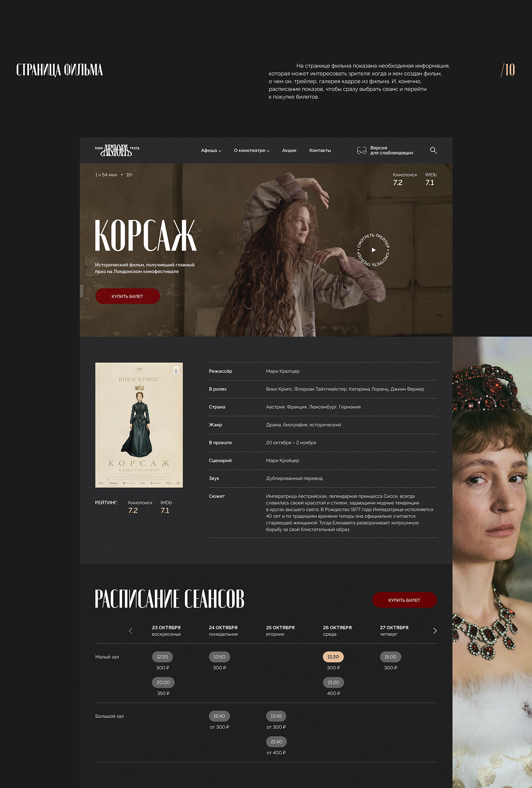Expand the Афиша dropdown menu

[x=211, y=150]
